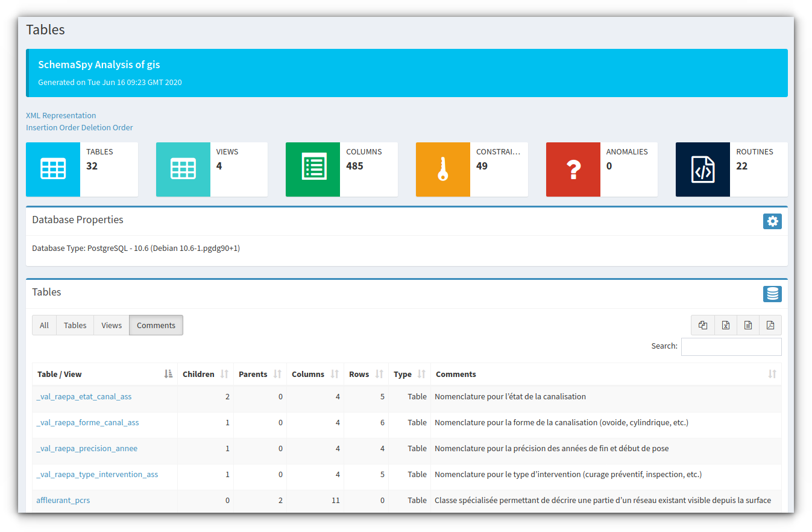Open the _val_raepa_etat_canal_ass table
Image resolution: width=812 pixels, height=532 pixels.
(84, 396)
